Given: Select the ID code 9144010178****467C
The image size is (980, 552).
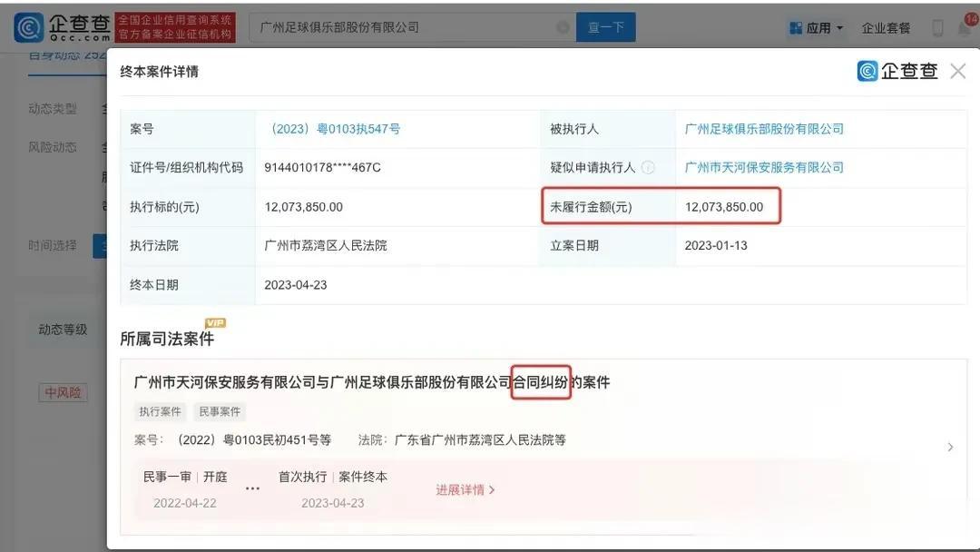Looking at the screenshot, I should click(322, 168).
